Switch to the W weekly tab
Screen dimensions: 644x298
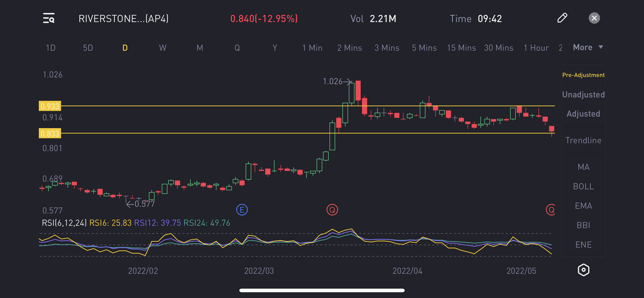(x=162, y=48)
